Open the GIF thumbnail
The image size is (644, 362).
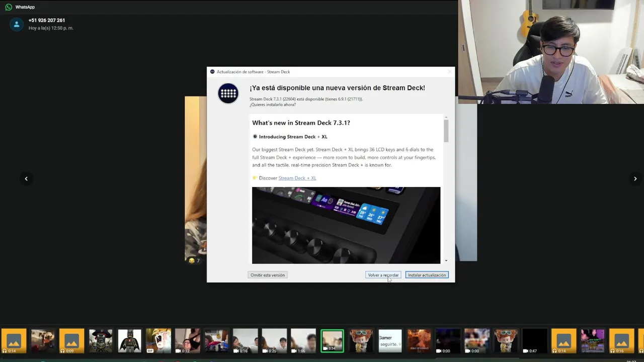pyautogui.click(x=158, y=341)
